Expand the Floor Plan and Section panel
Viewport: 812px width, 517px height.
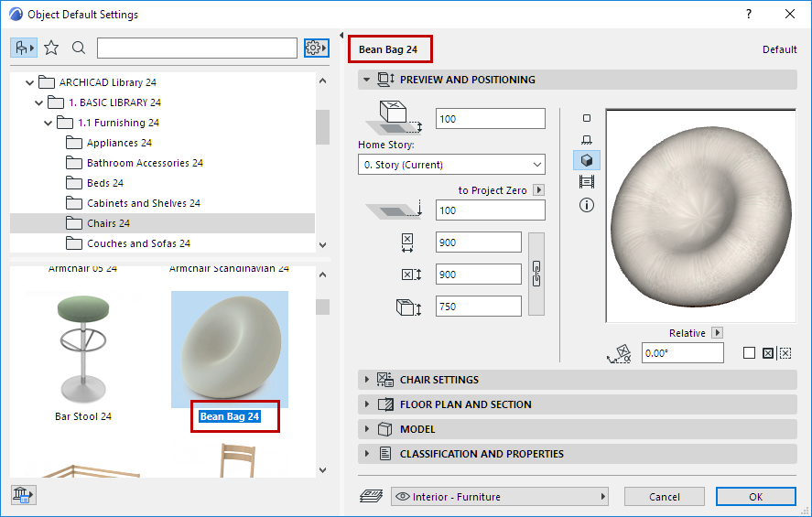(x=367, y=404)
